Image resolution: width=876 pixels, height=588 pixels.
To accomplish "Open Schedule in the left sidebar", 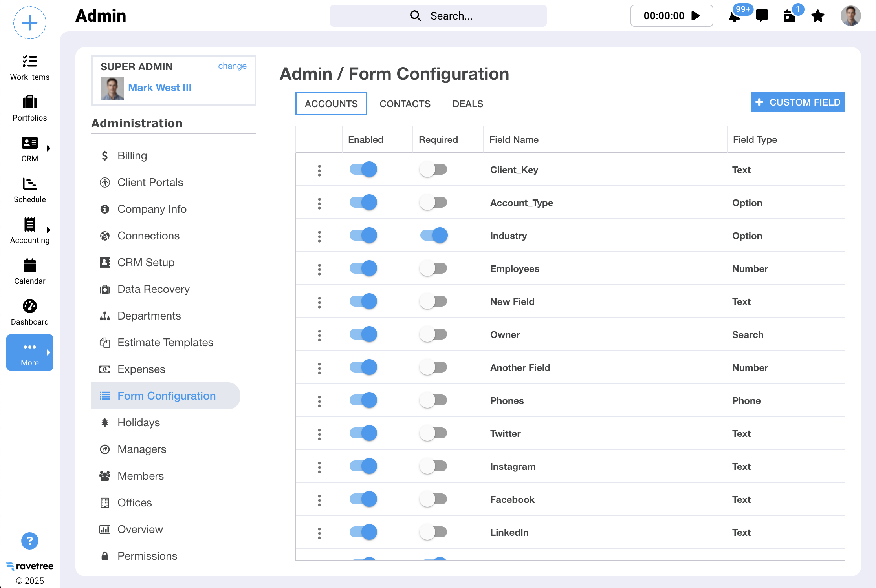I will (x=30, y=184).
